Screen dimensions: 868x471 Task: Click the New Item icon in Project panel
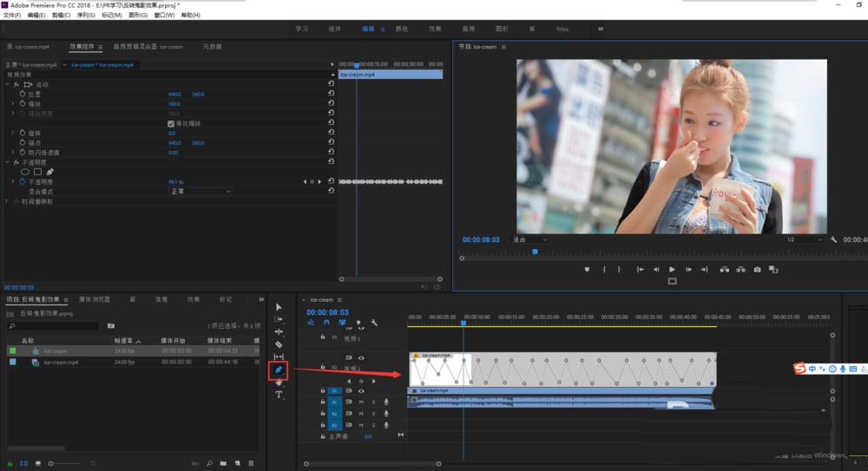coord(237,463)
